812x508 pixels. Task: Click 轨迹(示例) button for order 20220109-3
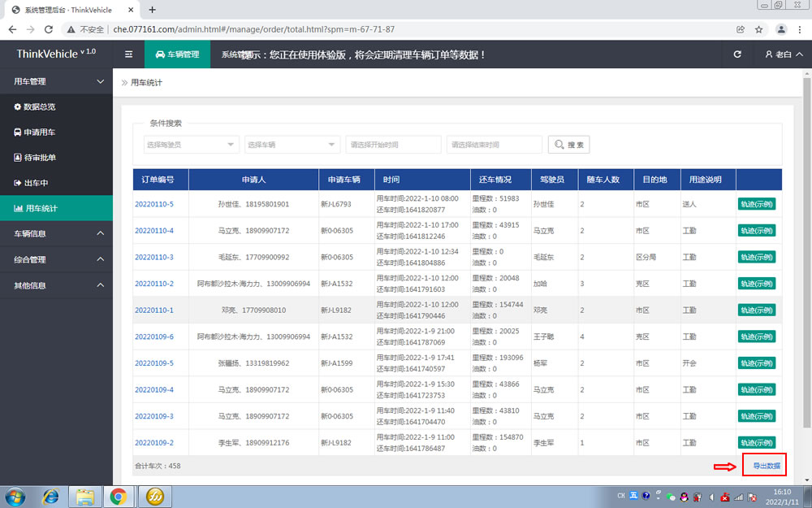coord(757,416)
